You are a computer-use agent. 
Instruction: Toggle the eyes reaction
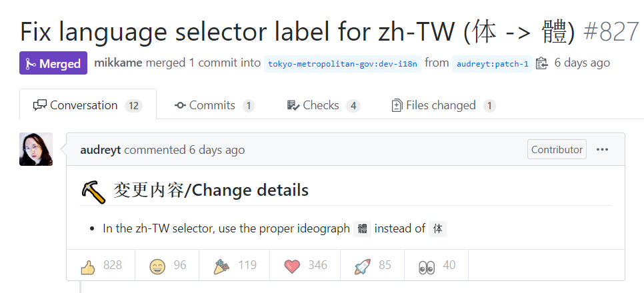(x=437, y=265)
